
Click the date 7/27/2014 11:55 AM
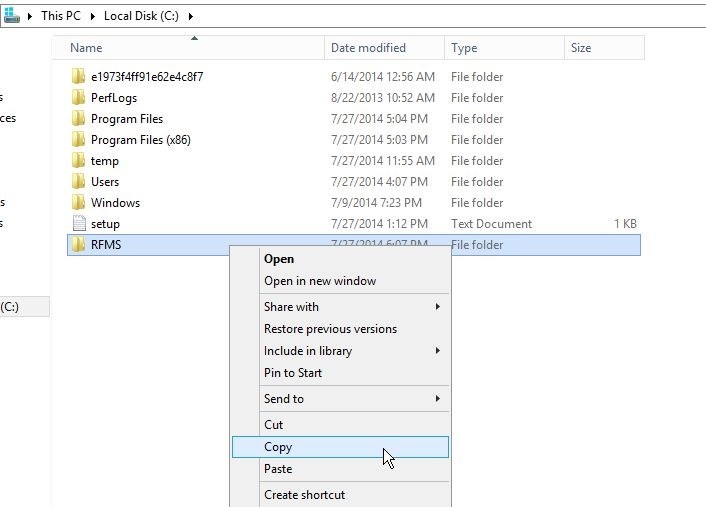[x=383, y=161]
